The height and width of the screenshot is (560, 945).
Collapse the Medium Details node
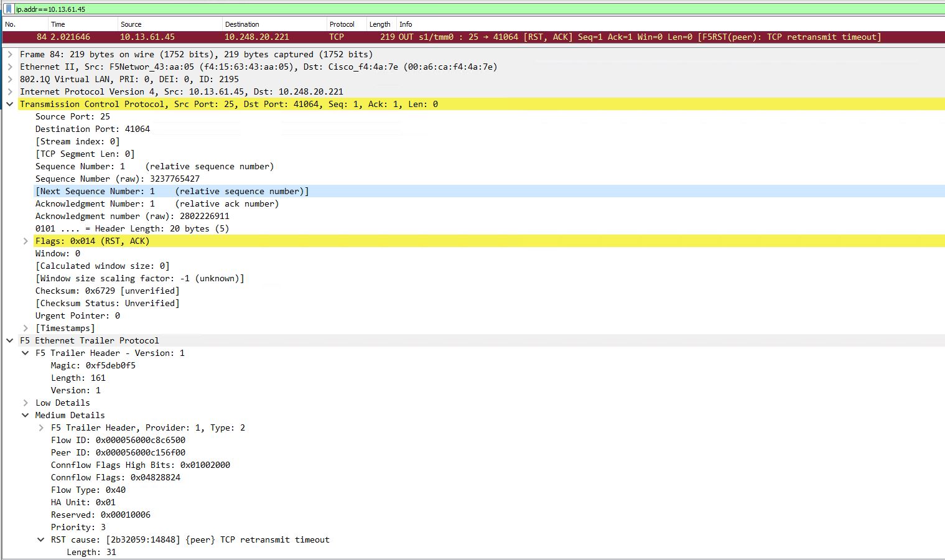tap(26, 416)
